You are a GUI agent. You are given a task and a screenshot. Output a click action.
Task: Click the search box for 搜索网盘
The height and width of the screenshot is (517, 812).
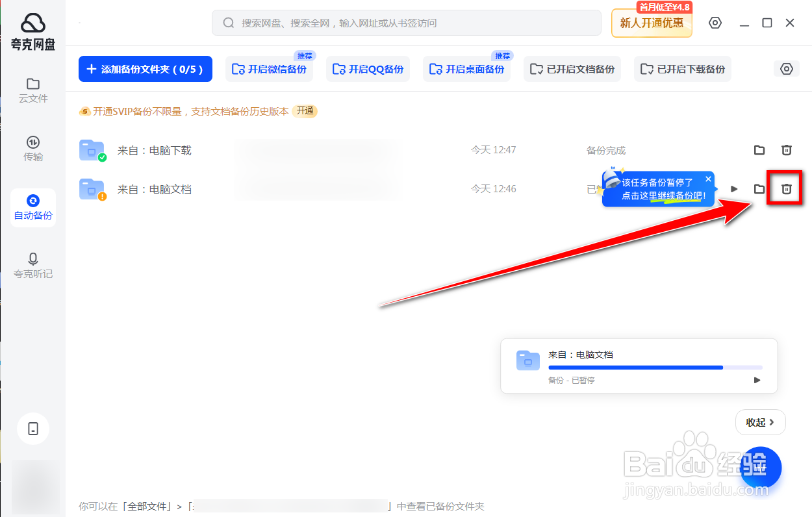click(x=407, y=23)
